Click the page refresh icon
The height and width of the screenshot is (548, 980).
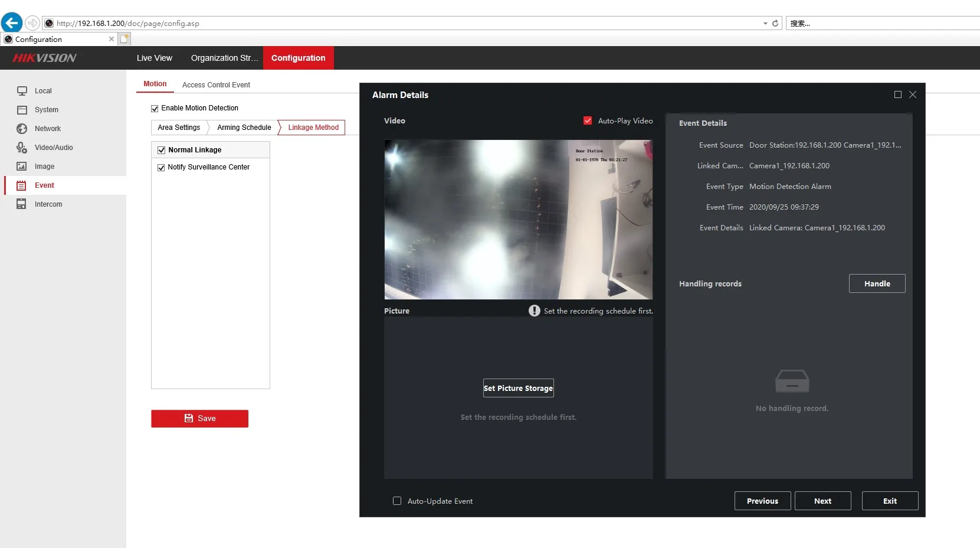[775, 24]
